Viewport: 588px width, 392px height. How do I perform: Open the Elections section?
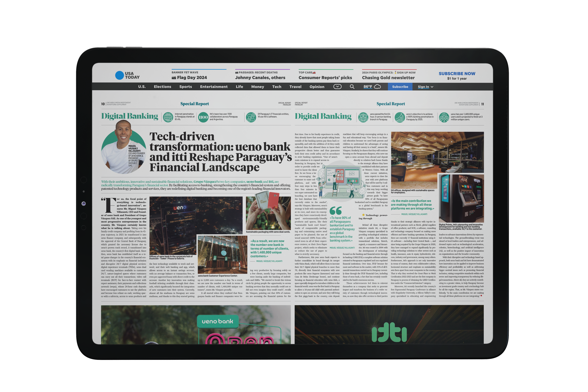click(x=163, y=87)
